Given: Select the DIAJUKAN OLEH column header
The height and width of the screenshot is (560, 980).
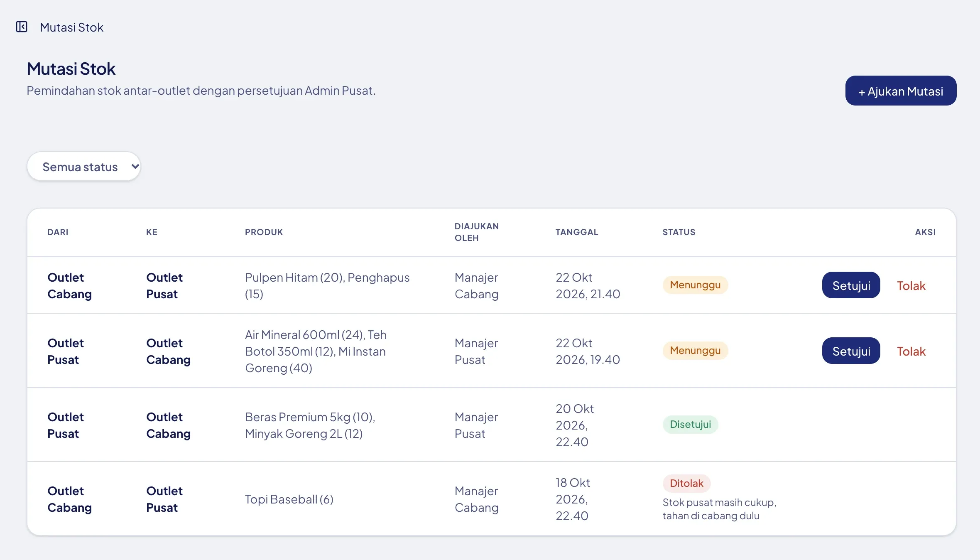Looking at the screenshot, I should 477,232.
